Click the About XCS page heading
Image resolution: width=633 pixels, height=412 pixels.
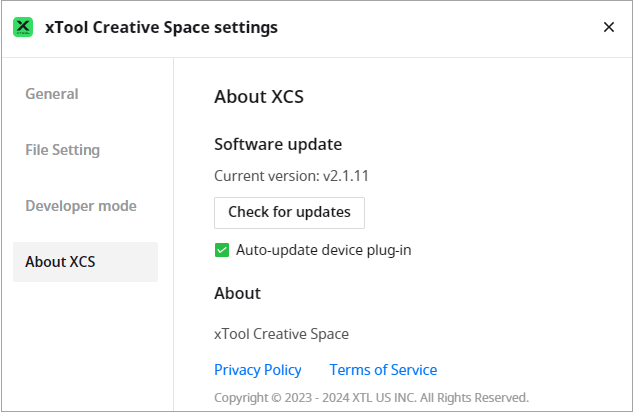coord(258,98)
